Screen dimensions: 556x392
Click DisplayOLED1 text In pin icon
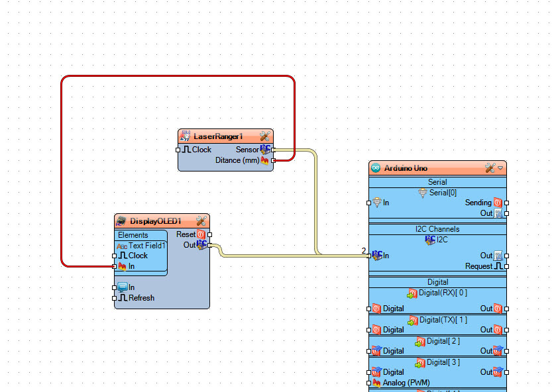pyautogui.click(x=123, y=287)
